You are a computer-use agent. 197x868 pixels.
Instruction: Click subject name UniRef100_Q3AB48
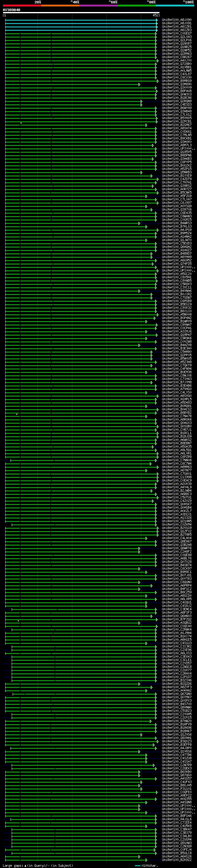coord(177,111)
